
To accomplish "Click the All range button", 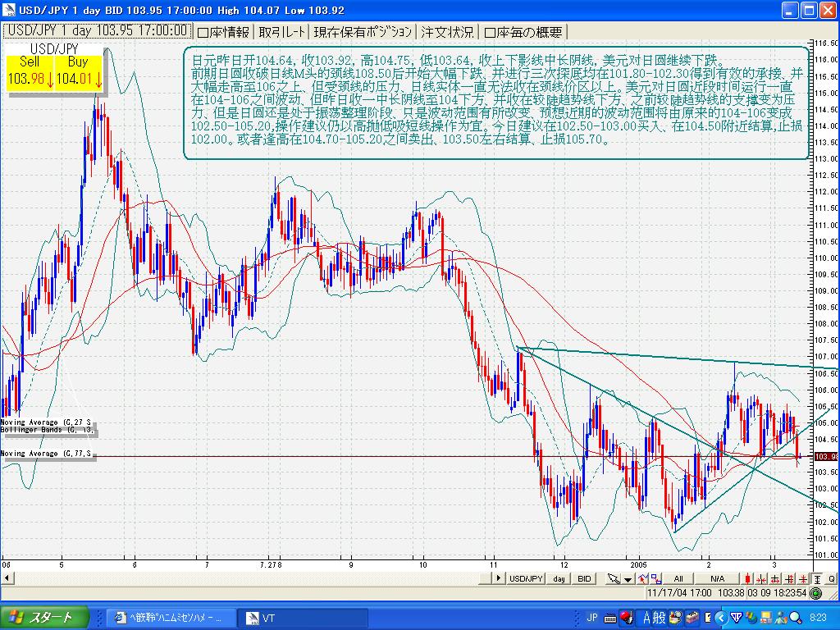I will coord(678,579).
